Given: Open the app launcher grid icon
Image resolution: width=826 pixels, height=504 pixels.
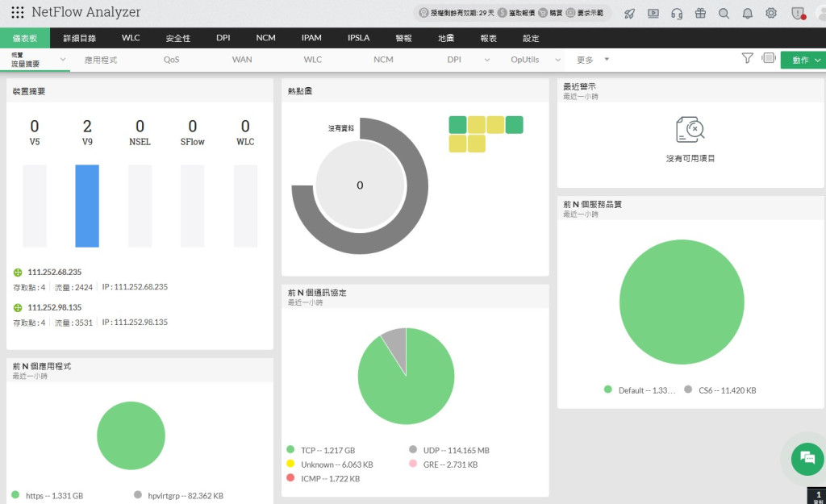Looking at the screenshot, I should click(x=18, y=12).
